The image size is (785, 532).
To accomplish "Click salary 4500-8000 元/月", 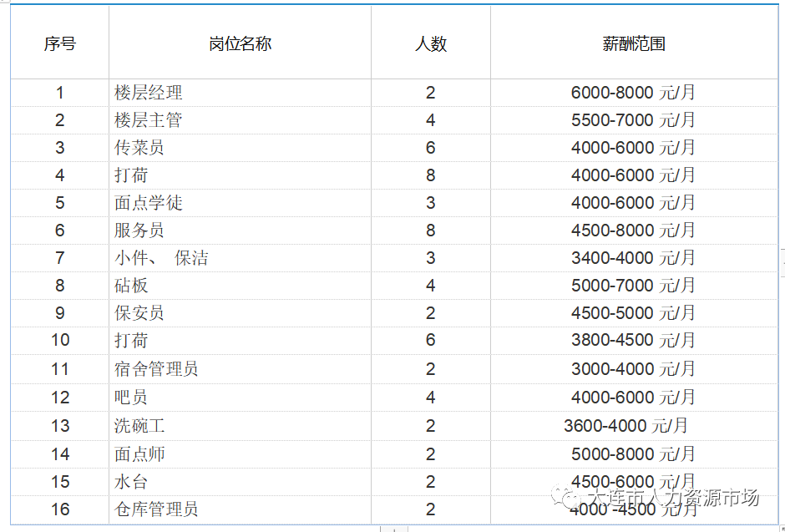I will tap(633, 231).
